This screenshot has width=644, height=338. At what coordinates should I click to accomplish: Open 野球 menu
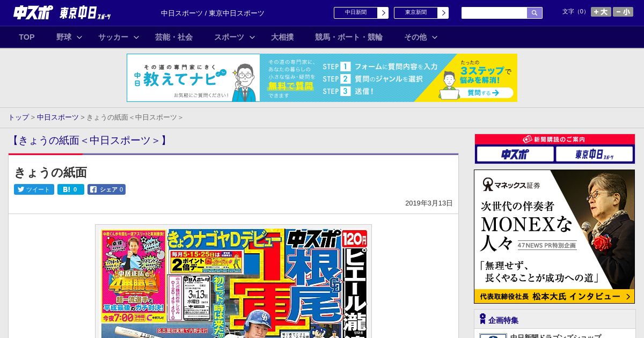point(64,37)
